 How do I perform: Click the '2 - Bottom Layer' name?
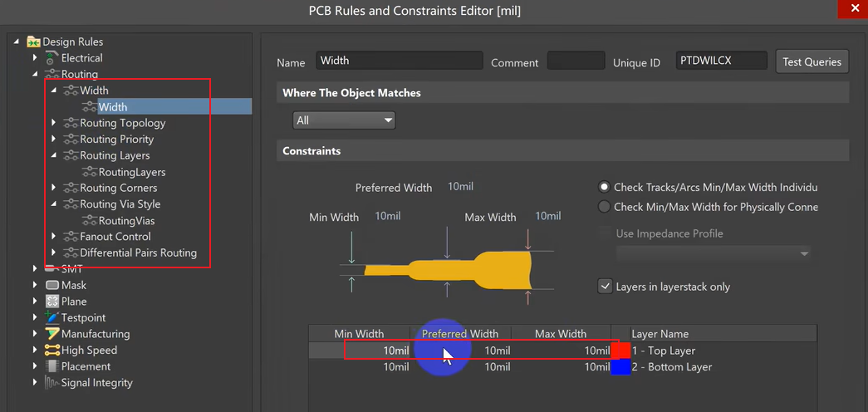671,366
